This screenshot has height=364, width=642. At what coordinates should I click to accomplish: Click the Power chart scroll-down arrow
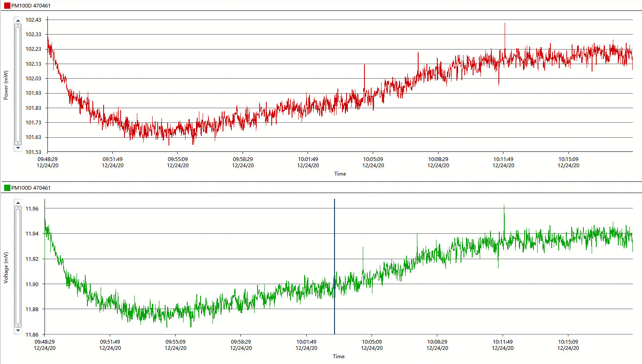18,148
